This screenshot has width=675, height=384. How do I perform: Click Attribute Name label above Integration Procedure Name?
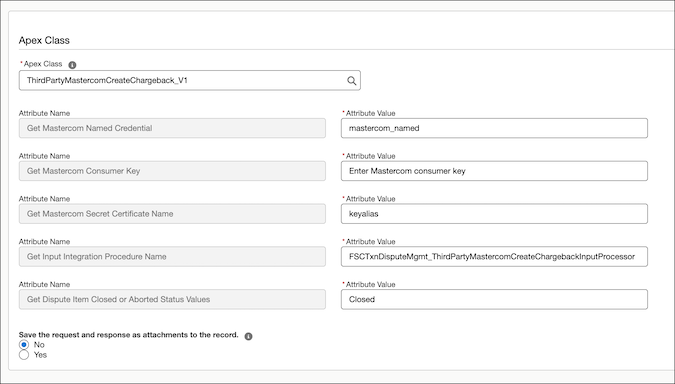click(x=44, y=242)
